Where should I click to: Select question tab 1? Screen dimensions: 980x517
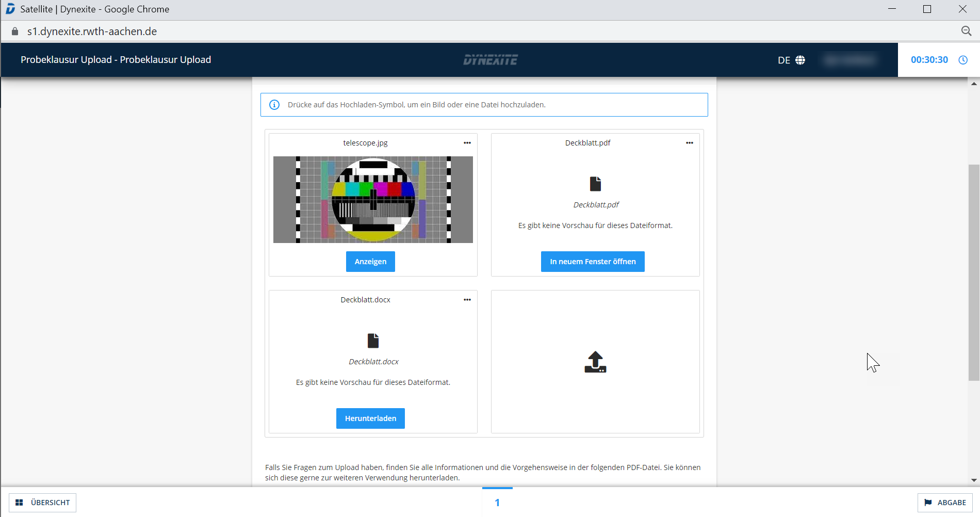click(497, 503)
